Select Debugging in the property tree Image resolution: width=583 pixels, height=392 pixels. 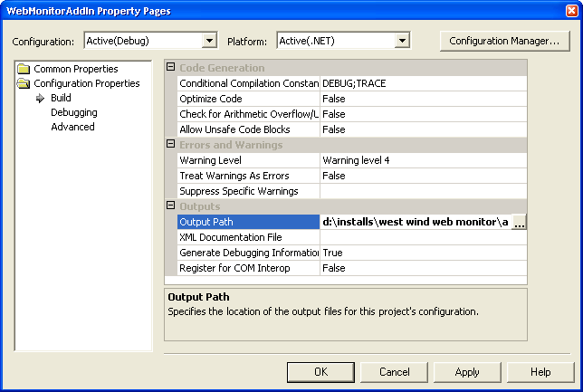tap(74, 113)
